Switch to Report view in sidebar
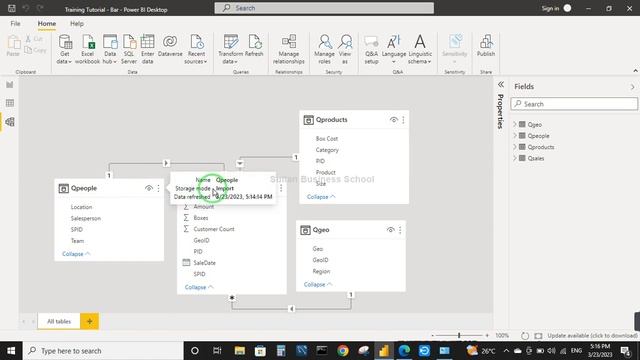The height and width of the screenshot is (360, 640). click(10, 84)
